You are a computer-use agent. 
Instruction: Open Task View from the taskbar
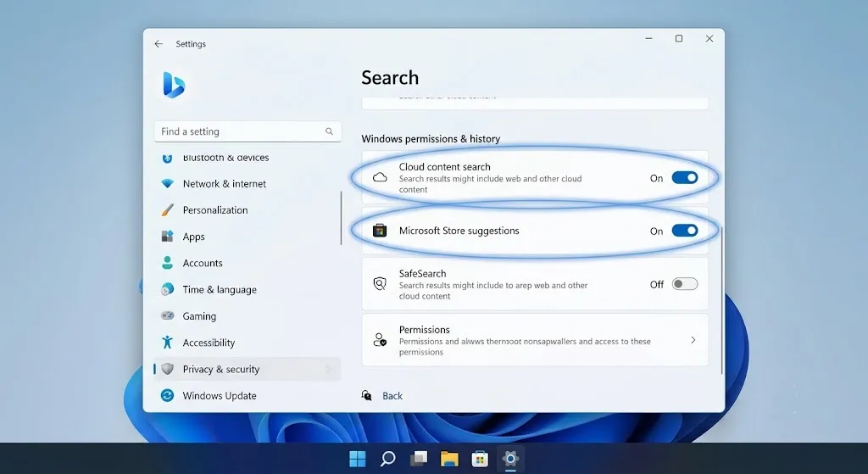click(419, 459)
